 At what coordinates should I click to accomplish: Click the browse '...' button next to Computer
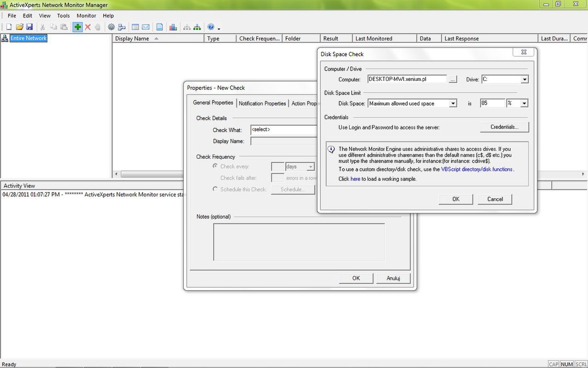(x=453, y=80)
